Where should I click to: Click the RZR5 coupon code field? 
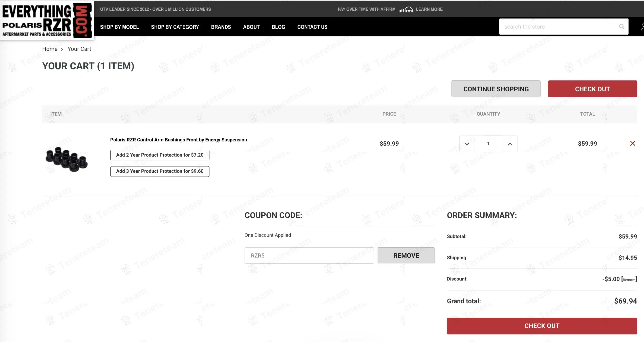[x=309, y=255]
